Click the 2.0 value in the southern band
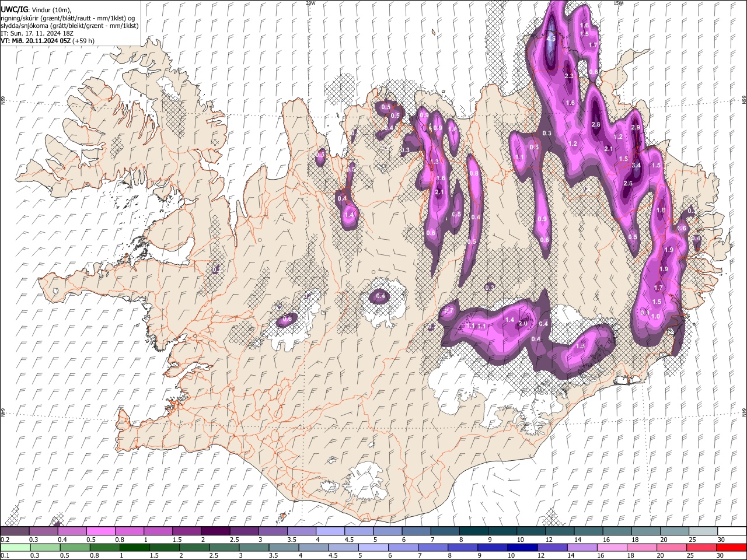The image size is (747, 560). pyautogui.click(x=523, y=323)
